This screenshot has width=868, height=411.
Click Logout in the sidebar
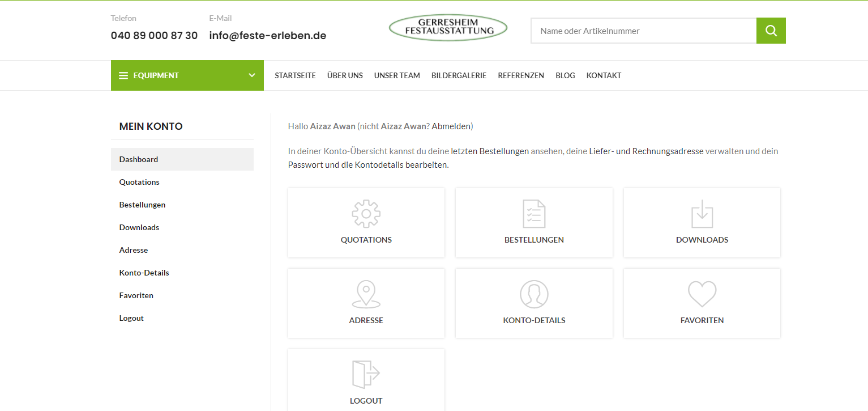(182, 318)
